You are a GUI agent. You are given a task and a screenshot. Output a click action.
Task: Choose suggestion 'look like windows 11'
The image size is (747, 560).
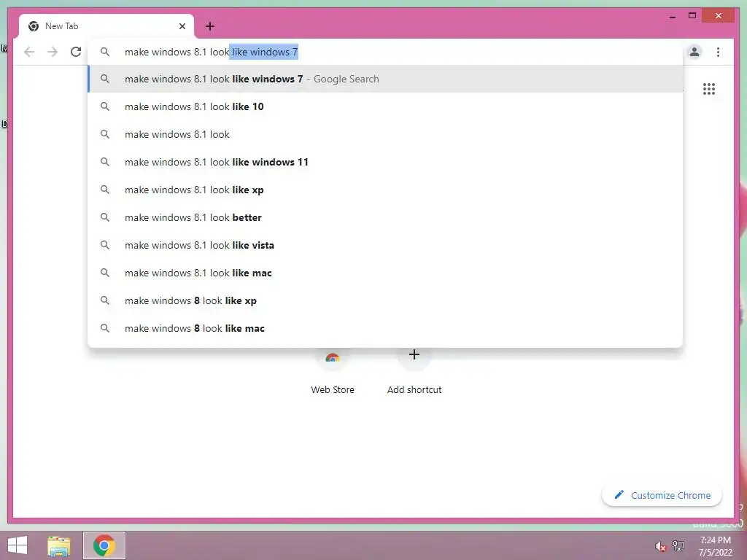pyautogui.click(x=385, y=162)
